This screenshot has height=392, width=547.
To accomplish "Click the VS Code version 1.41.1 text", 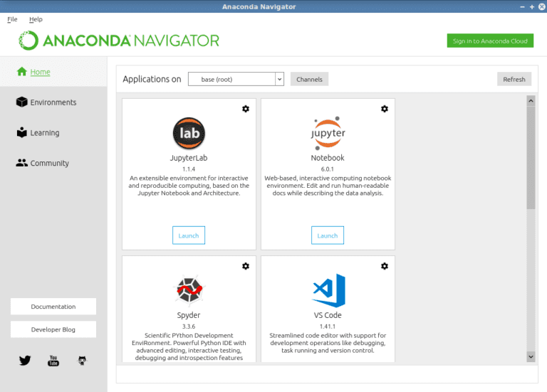I will pos(328,326).
